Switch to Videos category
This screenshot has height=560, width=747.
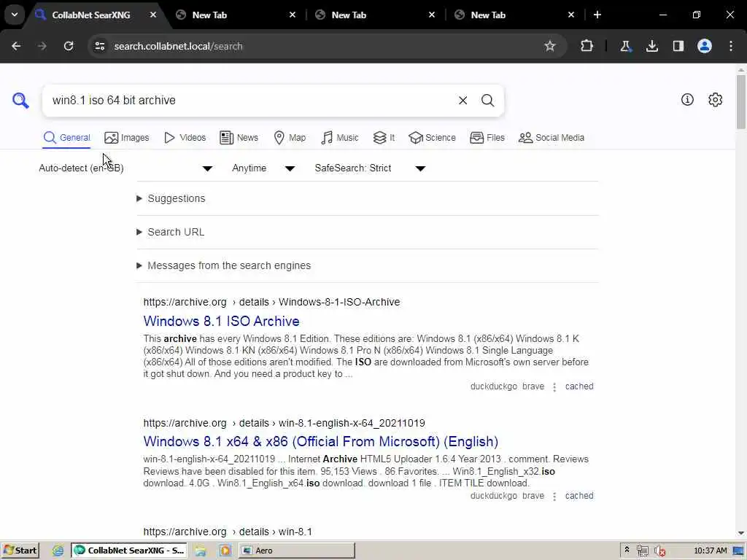click(185, 138)
